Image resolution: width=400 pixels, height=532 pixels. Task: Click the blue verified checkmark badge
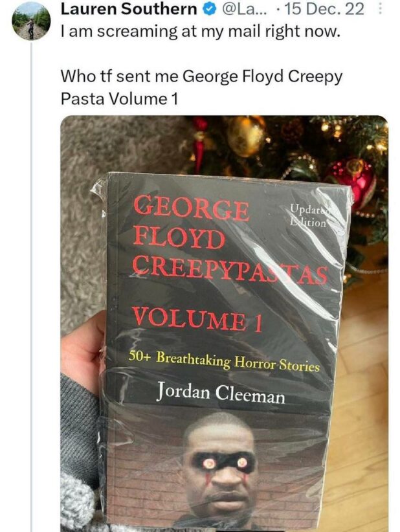tap(208, 9)
